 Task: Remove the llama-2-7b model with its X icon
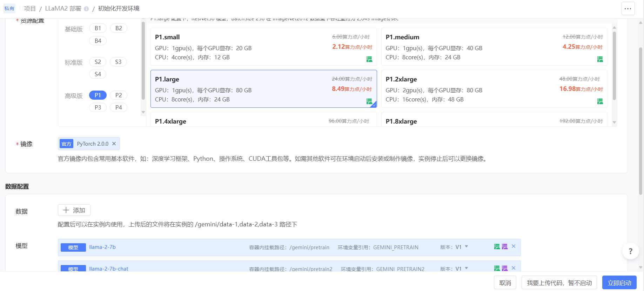[514, 246]
